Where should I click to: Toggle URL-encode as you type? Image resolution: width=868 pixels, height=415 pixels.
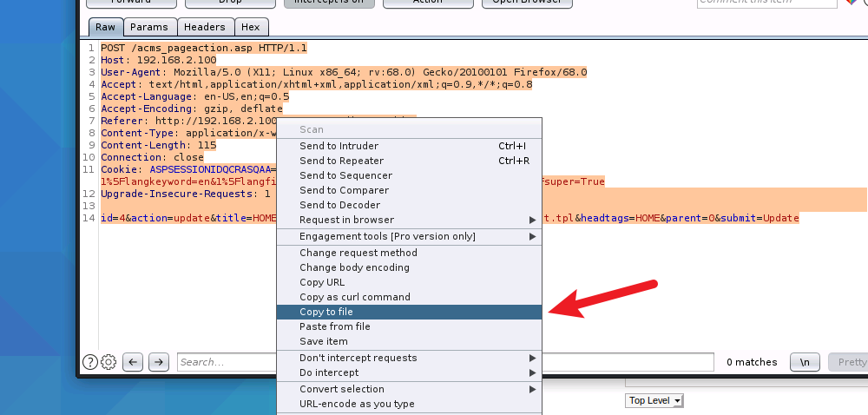pyautogui.click(x=357, y=404)
